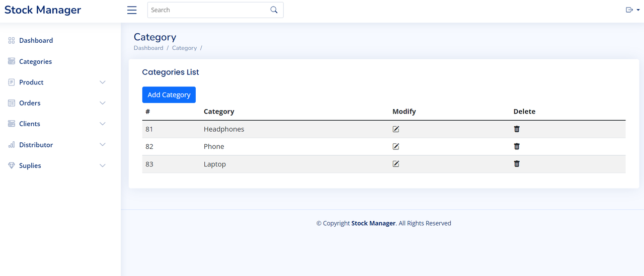The height and width of the screenshot is (276, 644).
Task: Click the search magnifier icon
Action: (x=274, y=10)
